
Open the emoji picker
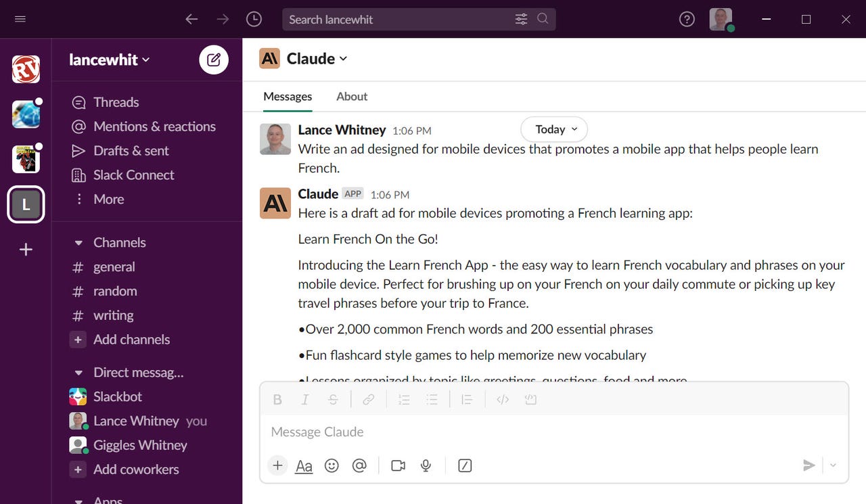coord(332,465)
